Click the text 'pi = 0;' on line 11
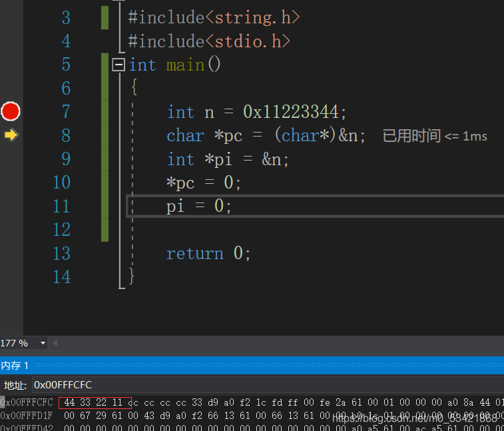The width and height of the screenshot is (504, 431). 198,206
